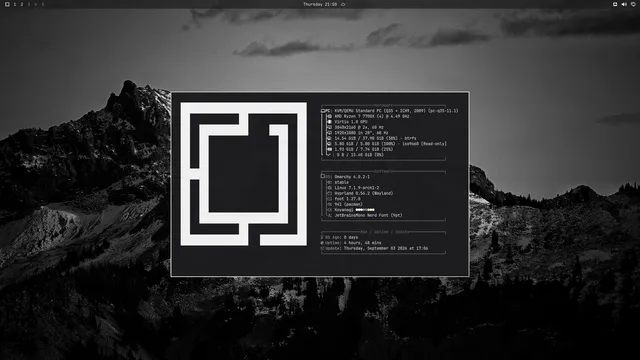
Task: Click the Age / Uptime / Update header
Action: (384, 232)
